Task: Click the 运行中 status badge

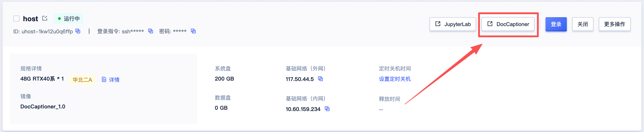Action: pos(68,19)
